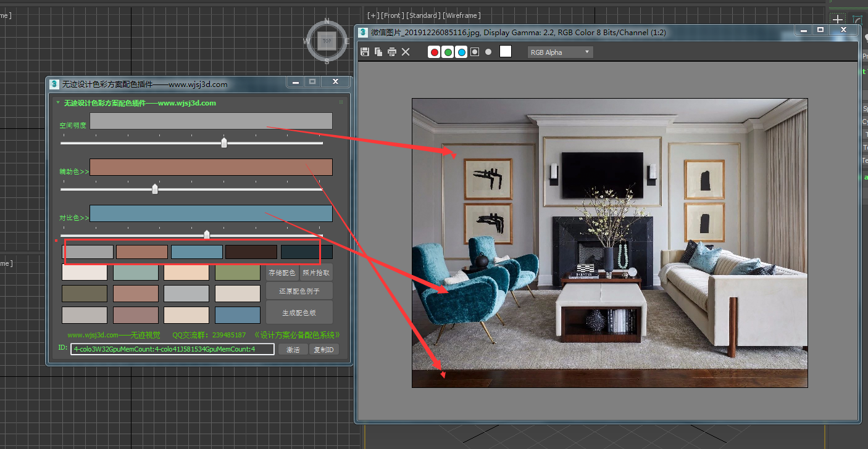The width and height of the screenshot is (868, 449).
Task: Open the [Standard] viewport menu
Action: click(424, 15)
